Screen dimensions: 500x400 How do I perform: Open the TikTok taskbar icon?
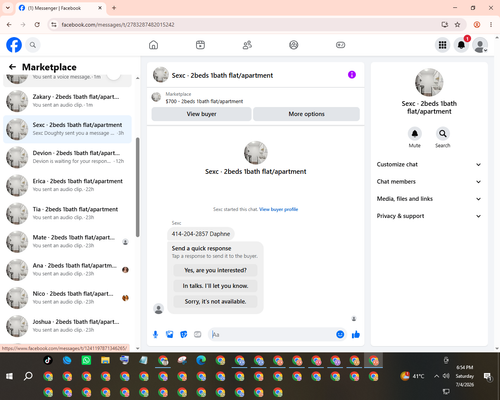click(48, 360)
